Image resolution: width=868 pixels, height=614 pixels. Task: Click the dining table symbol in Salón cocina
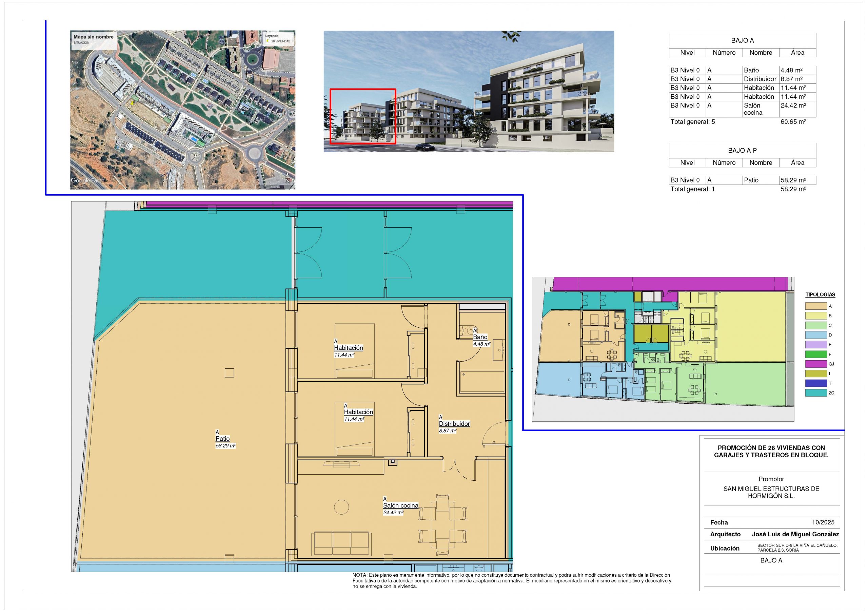tap(442, 524)
